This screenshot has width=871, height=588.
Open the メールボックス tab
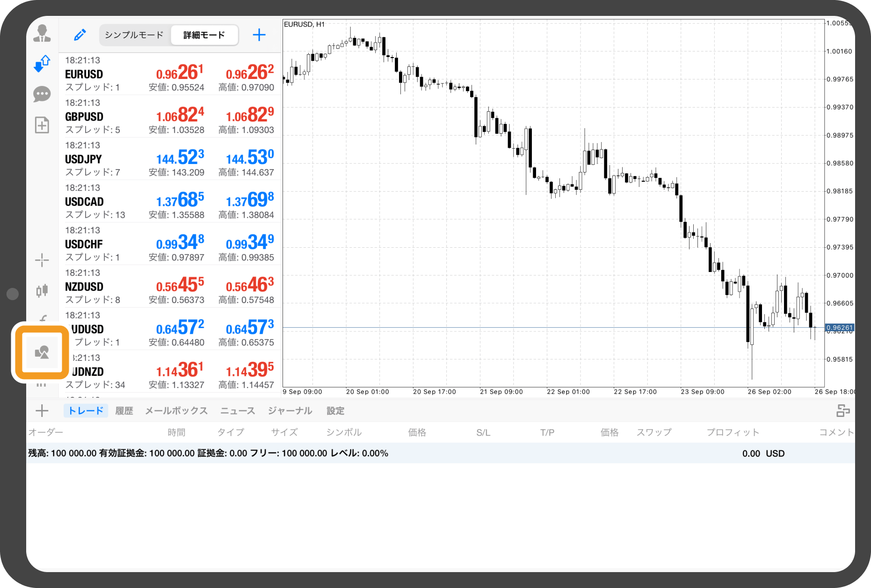176,411
